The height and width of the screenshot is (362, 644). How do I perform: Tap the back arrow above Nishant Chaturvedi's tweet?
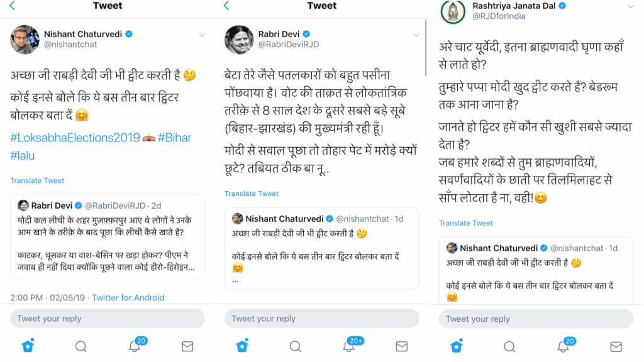tap(13, 6)
